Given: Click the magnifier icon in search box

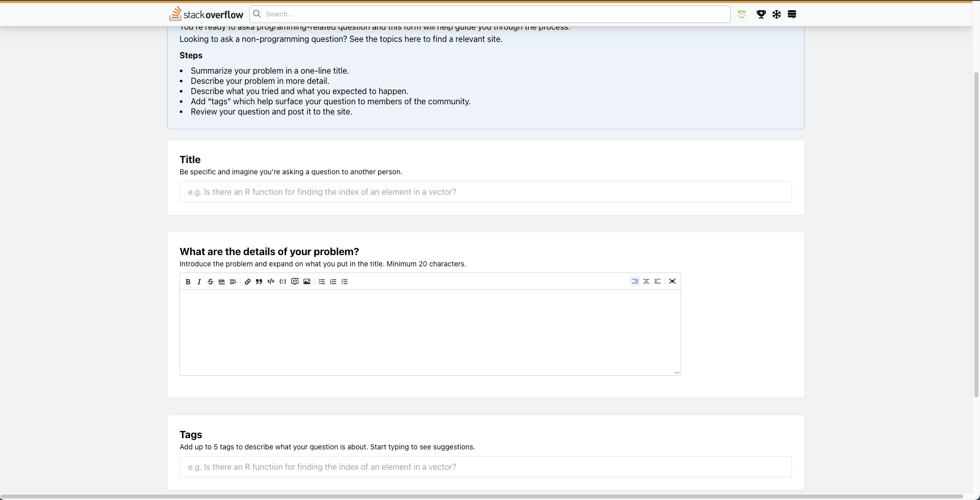Looking at the screenshot, I should pos(258,14).
